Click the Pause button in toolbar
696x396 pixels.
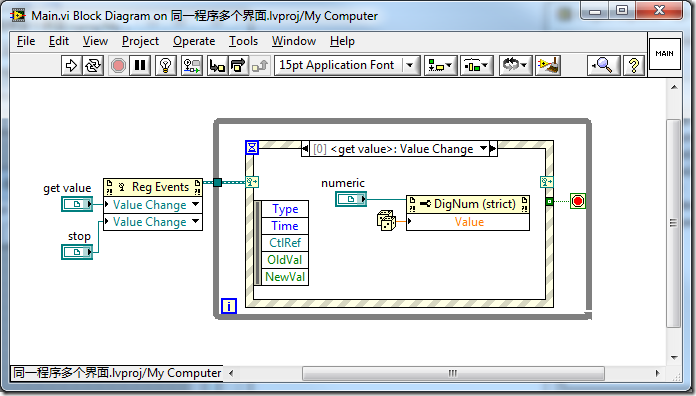tap(140, 66)
